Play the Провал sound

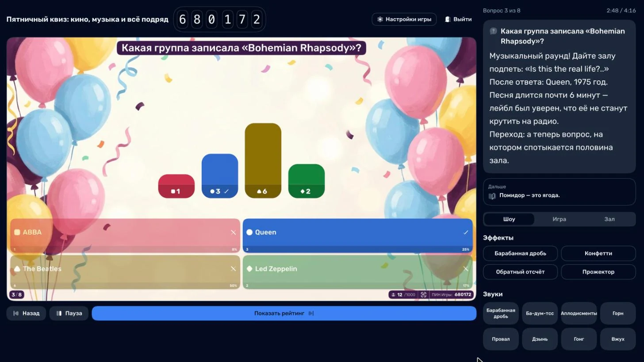click(501, 339)
